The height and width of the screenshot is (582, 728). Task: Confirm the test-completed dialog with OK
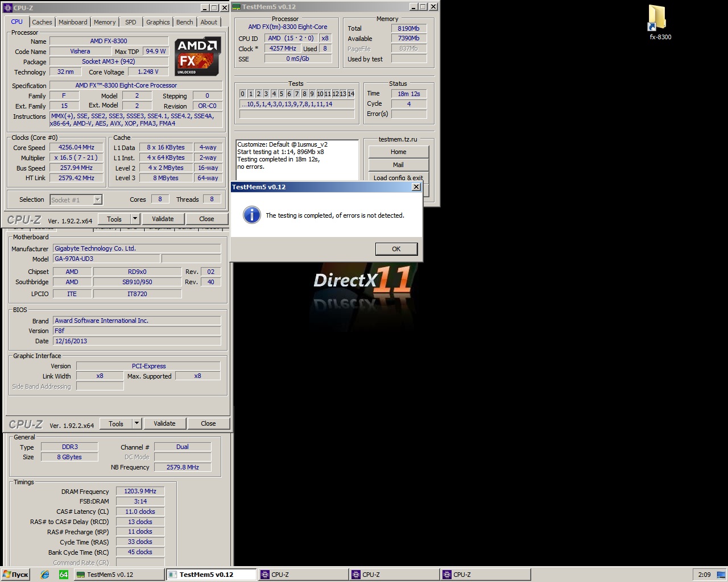pyautogui.click(x=396, y=249)
